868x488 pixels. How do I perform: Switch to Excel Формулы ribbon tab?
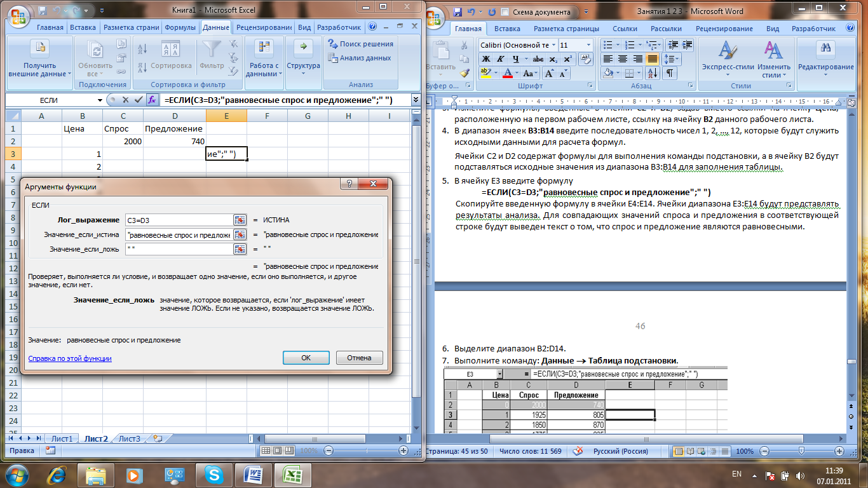point(180,28)
